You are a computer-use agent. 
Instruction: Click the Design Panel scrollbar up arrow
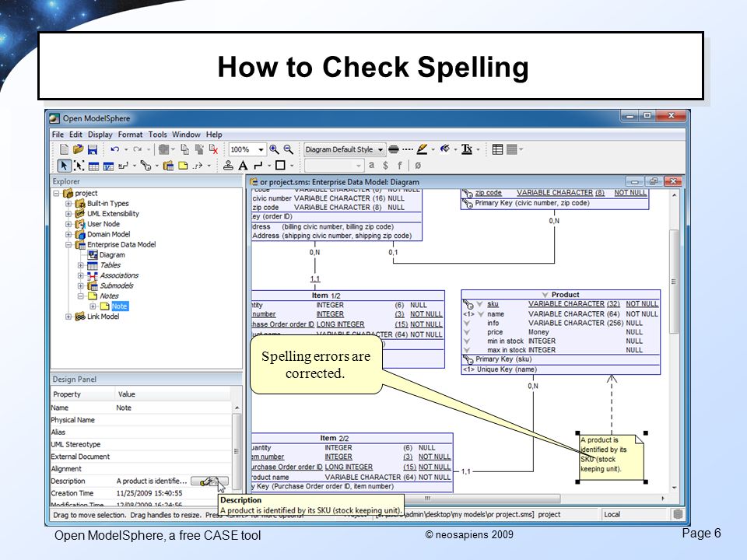pos(237,408)
